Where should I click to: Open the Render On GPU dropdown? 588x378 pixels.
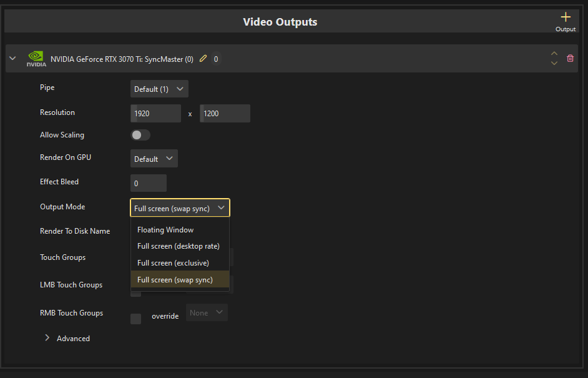[154, 159]
